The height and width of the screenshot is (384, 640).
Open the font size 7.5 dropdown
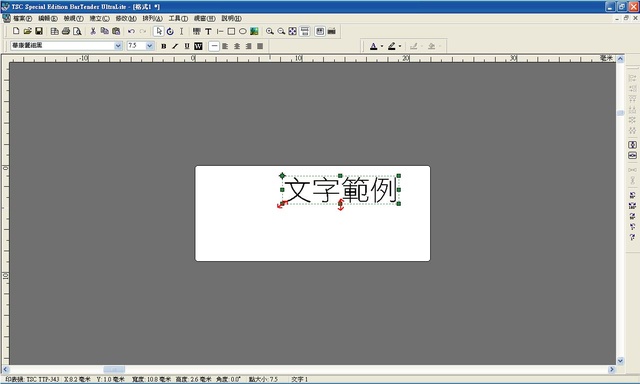[149, 46]
